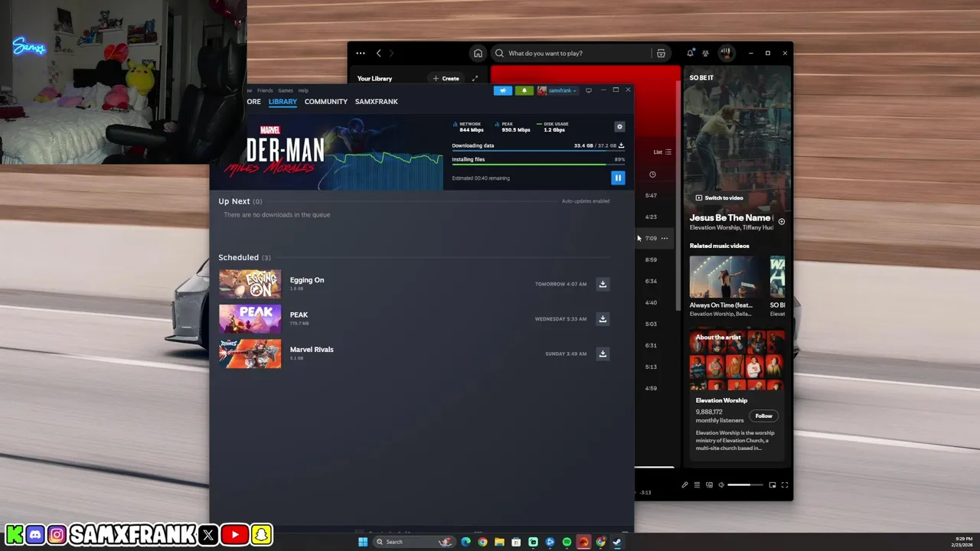980x551 pixels.
Task: Expand Your Library panel in Spotify
Action: coord(475,79)
